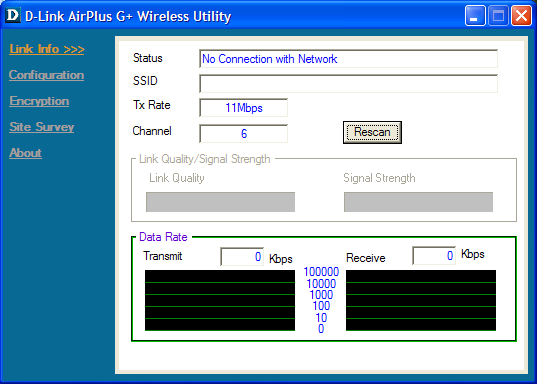The height and width of the screenshot is (384, 537).
Task: Click the Receive data rate graph
Action: click(421, 300)
